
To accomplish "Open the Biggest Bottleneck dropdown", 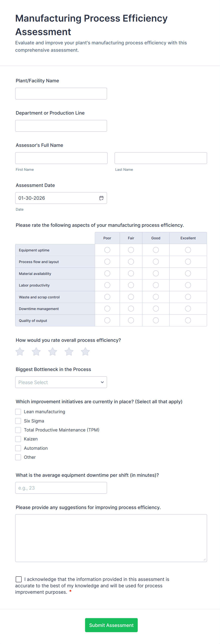I will click(61, 382).
